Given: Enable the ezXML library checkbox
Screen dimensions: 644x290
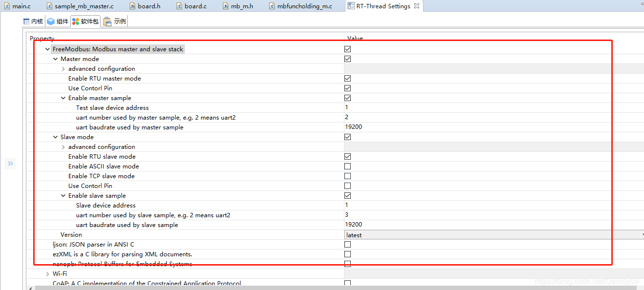Looking at the screenshot, I should (x=348, y=254).
